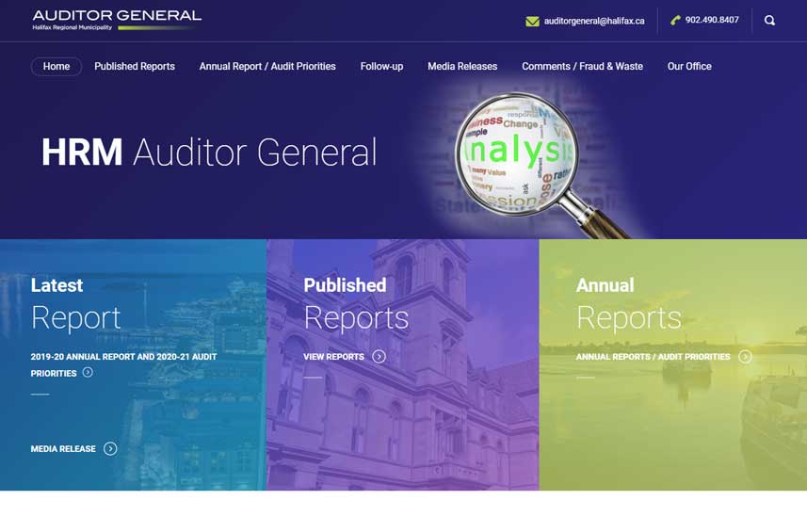Image resolution: width=807 pixels, height=532 pixels.
Task: Click the Latest Report tile heading
Action: (x=75, y=304)
